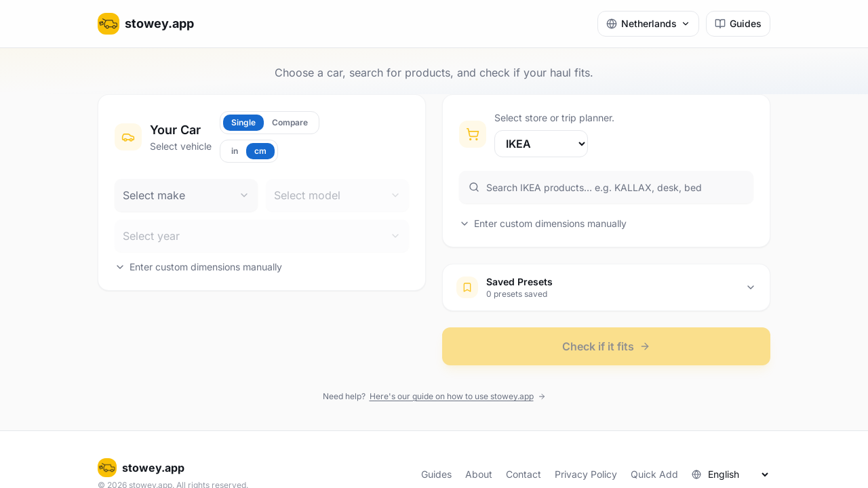Expand the Saved Presets panel
The image size is (868, 488).
tap(606, 287)
